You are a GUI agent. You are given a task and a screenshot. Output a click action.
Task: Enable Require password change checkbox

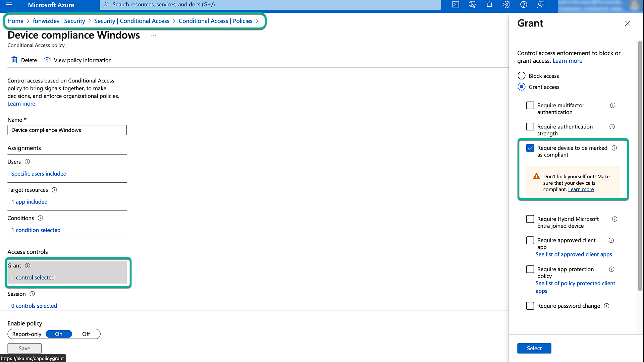(x=530, y=306)
